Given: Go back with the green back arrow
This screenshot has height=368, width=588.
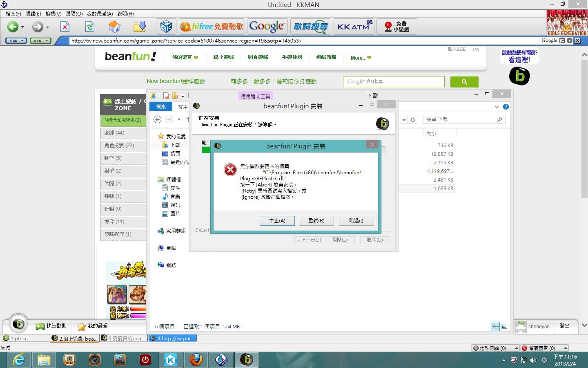Looking at the screenshot, I should tap(13, 27).
